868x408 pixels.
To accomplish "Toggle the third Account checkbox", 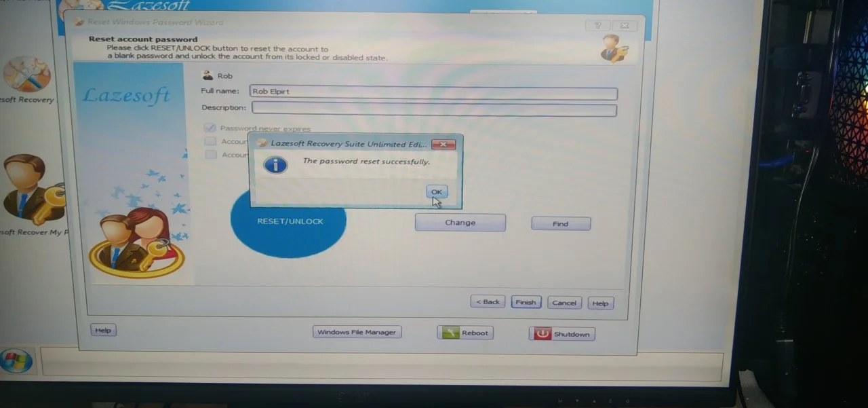I will pyautogui.click(x=211, y=155).
